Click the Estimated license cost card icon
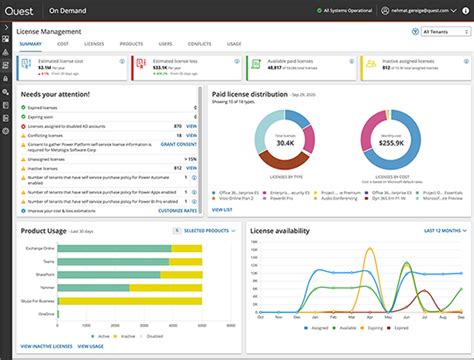474x360 pixels. [27, 64]
